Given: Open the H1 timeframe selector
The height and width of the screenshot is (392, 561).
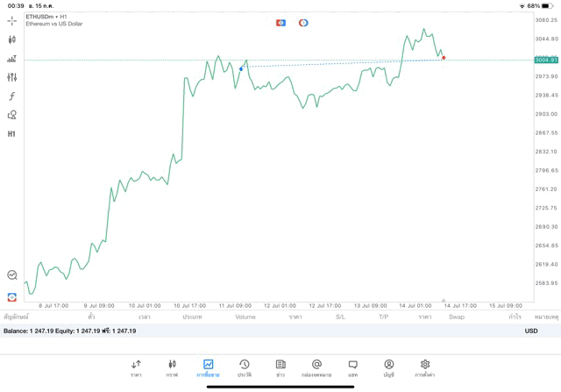Looking at the screenshot, I should click(12, 134).
